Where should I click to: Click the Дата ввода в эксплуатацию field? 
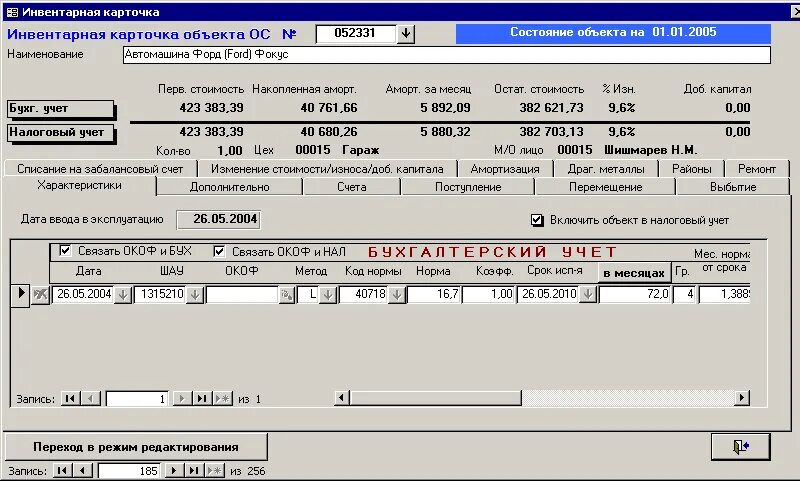tap(218, 219)
